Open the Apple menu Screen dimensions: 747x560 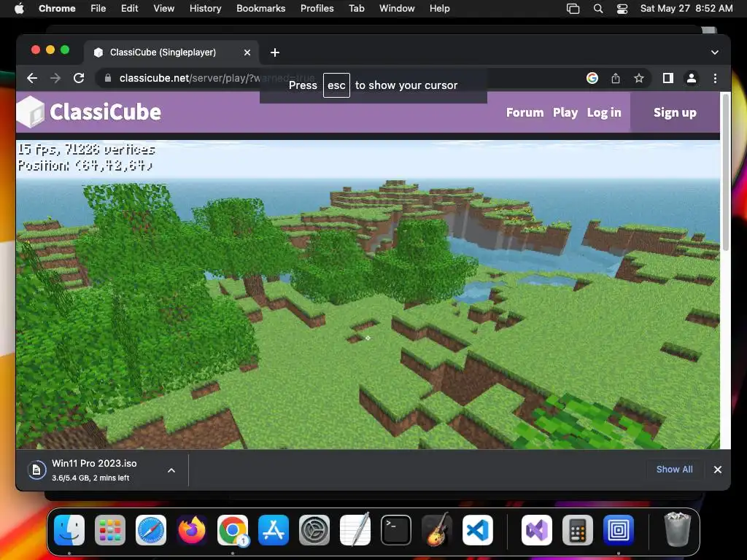[x=19, y=9]
